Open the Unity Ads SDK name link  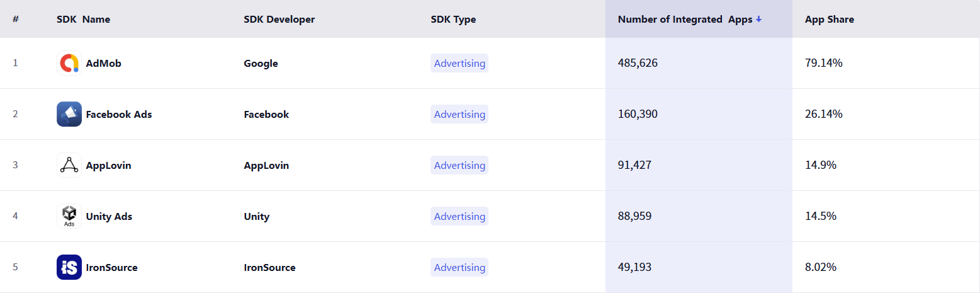click(109, 216)
